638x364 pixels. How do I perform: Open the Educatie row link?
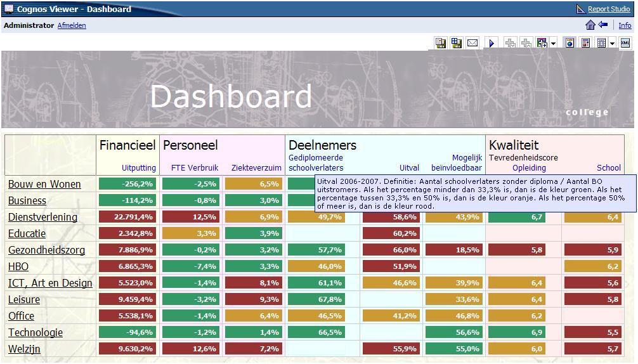pos(27,233)
